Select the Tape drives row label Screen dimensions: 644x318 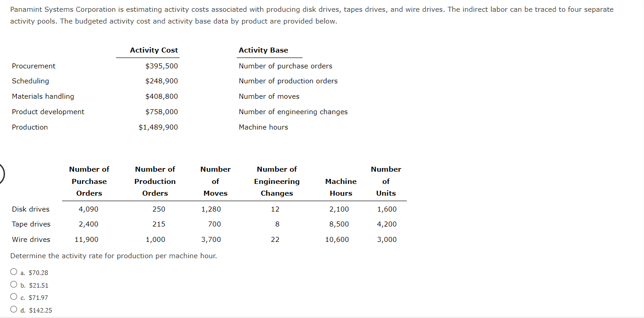[x=31, y=224]
